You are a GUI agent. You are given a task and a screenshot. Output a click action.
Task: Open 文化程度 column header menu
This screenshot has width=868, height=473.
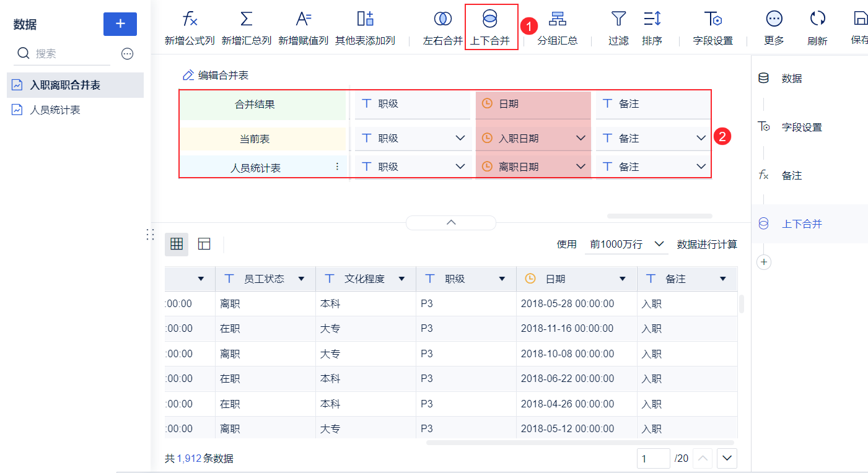(402, 279)
